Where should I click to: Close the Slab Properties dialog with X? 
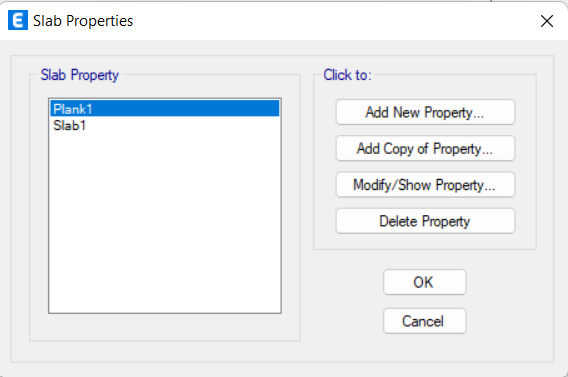click(547, 21)
